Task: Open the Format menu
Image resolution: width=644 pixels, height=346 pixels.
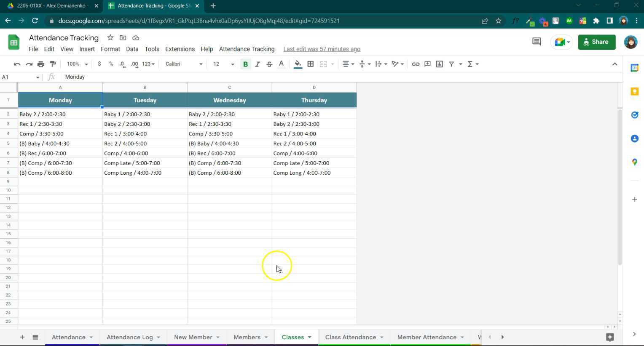Action: [x=110, y=49]
